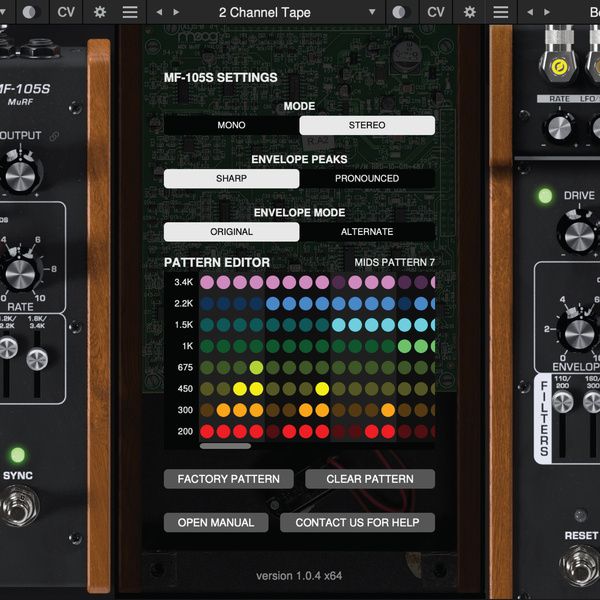Go to next preset after 2 Channel Tape
The height and width of the screenshot is (600, 600).
point(176,12)
